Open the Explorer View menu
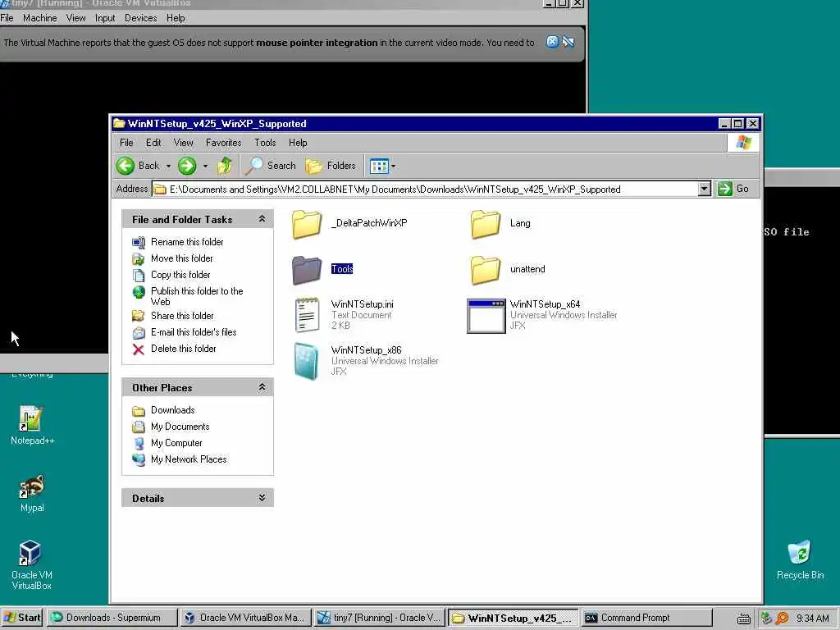This screenshot has width=840, height=630. 183,143
